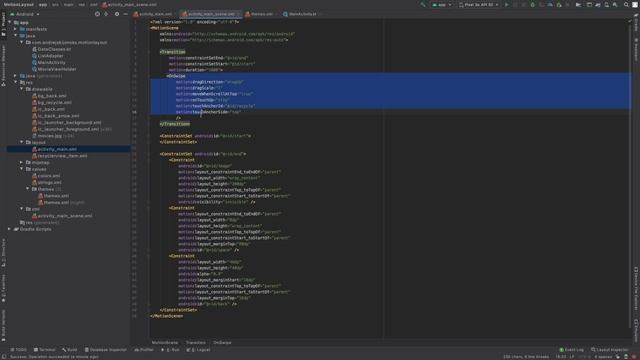Open the TODO tool window
The width and height of the screenshot is (640, 360).
18,350
